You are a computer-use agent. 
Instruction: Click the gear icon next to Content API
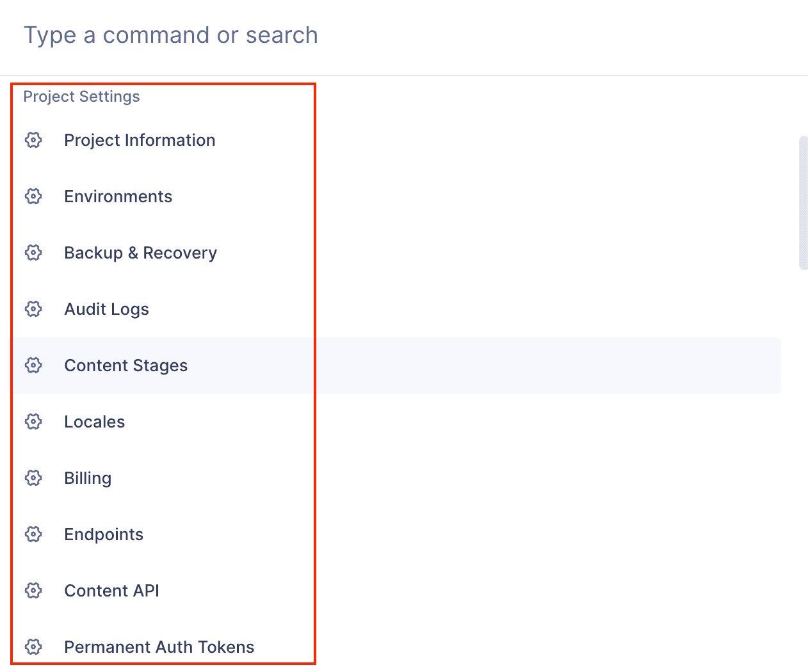pos(33,591)
